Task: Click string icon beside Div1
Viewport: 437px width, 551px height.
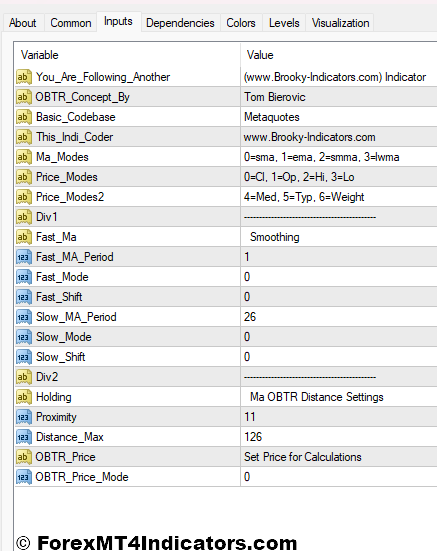Action: (24, 217)
